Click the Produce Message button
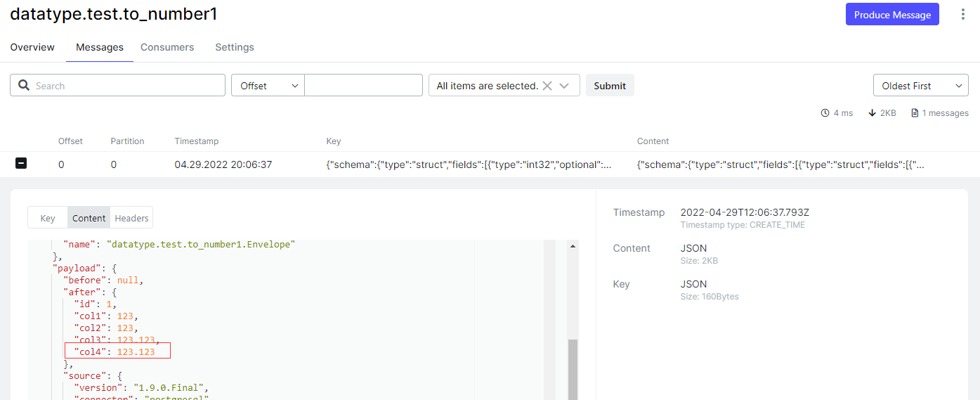Image resolution: width=980 pixels, height=400 pixels. tap(892, 14)
